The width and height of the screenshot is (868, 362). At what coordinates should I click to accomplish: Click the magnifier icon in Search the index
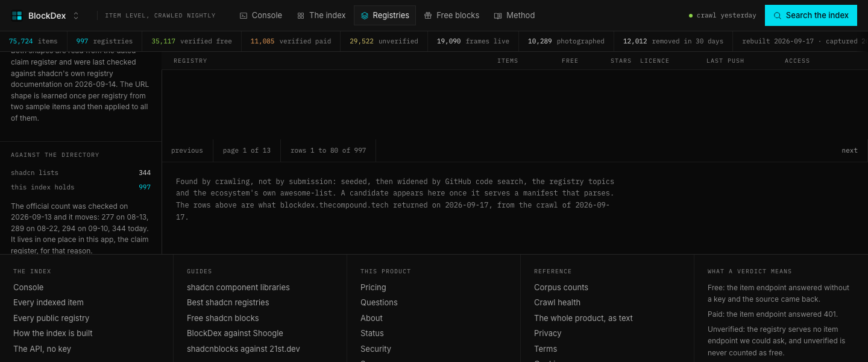(x=778, y=16)
